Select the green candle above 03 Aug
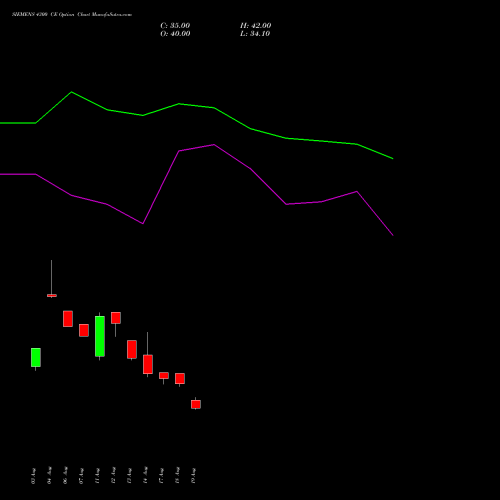 point(36,357)
